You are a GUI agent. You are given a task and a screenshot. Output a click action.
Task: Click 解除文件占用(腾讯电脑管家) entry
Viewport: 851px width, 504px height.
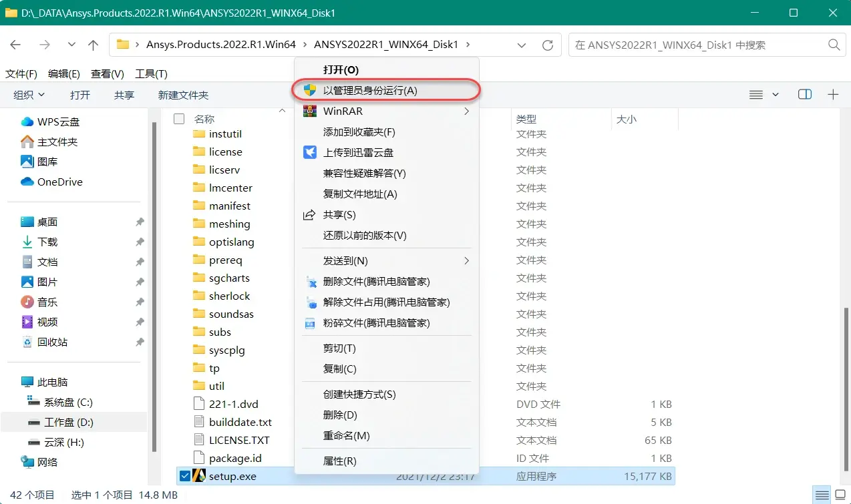[386, 302]
